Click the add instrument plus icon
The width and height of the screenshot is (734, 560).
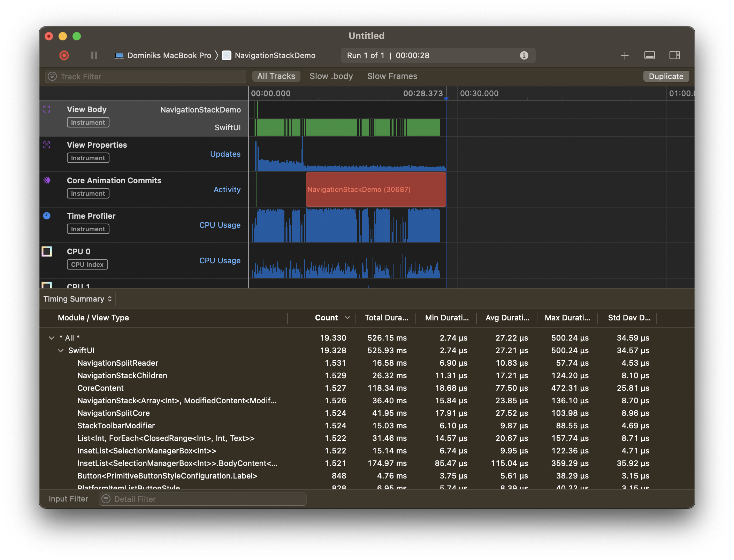625,55
